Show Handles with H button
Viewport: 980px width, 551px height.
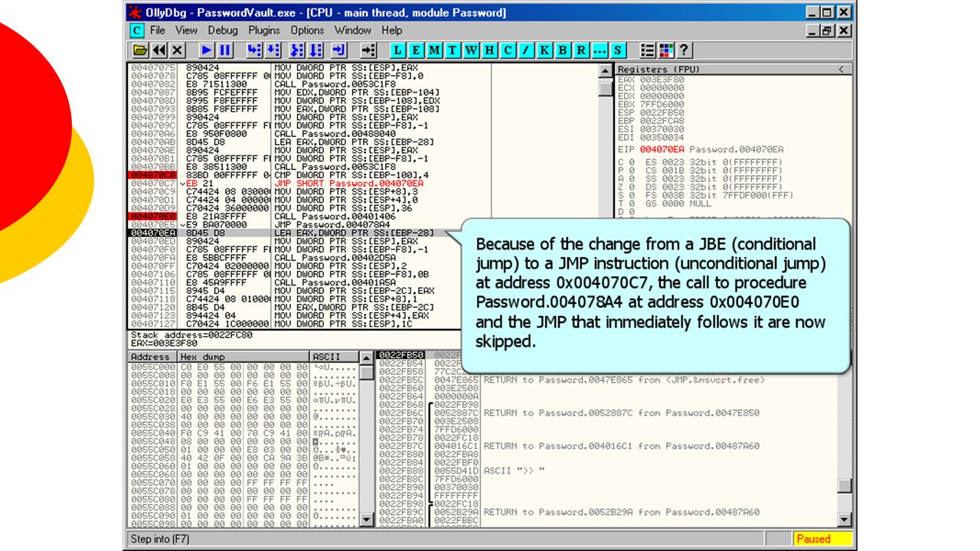490,50
